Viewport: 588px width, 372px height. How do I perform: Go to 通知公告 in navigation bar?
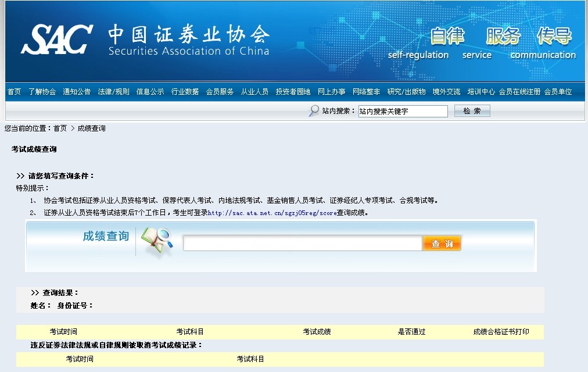(x=77, y=92)
